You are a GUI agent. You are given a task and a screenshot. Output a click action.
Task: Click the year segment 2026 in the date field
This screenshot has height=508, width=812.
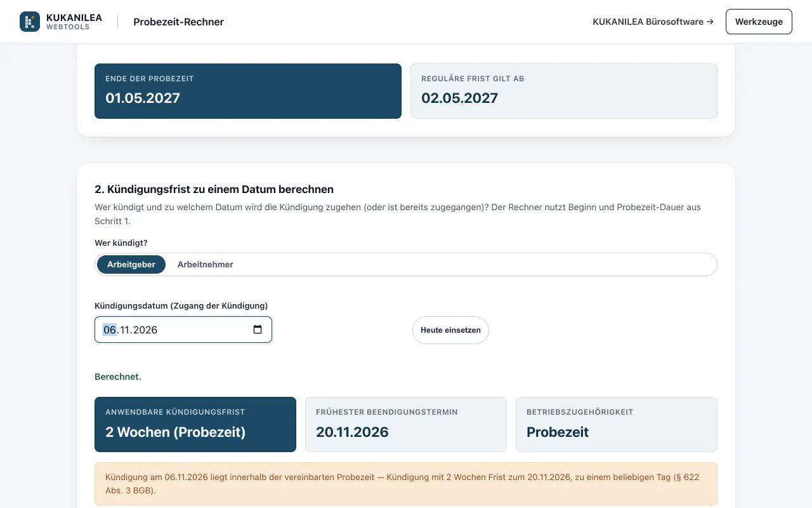(146, 330)
